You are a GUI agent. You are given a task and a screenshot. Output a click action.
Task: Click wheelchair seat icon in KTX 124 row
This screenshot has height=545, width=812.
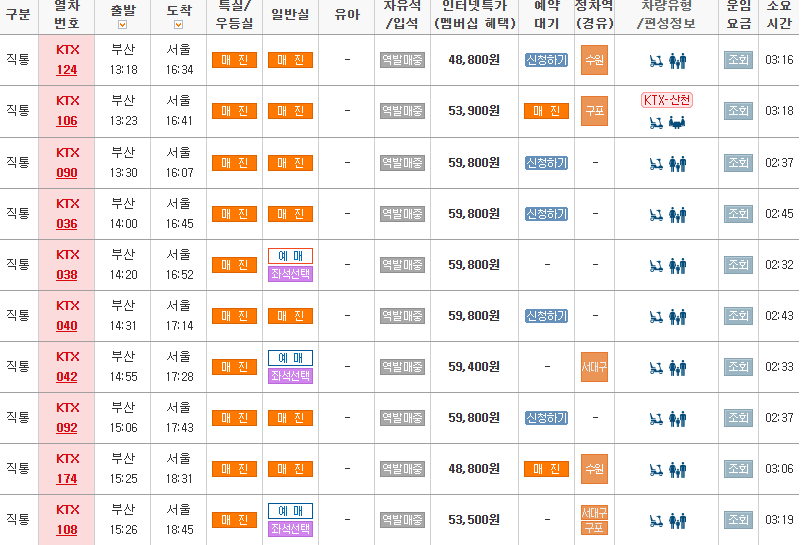pos(656,61)
